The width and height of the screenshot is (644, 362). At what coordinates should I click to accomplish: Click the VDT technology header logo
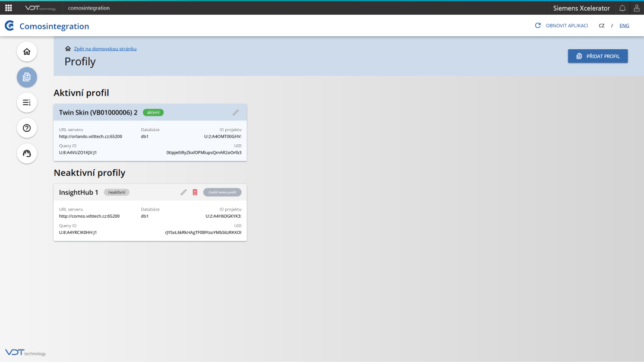40,8
